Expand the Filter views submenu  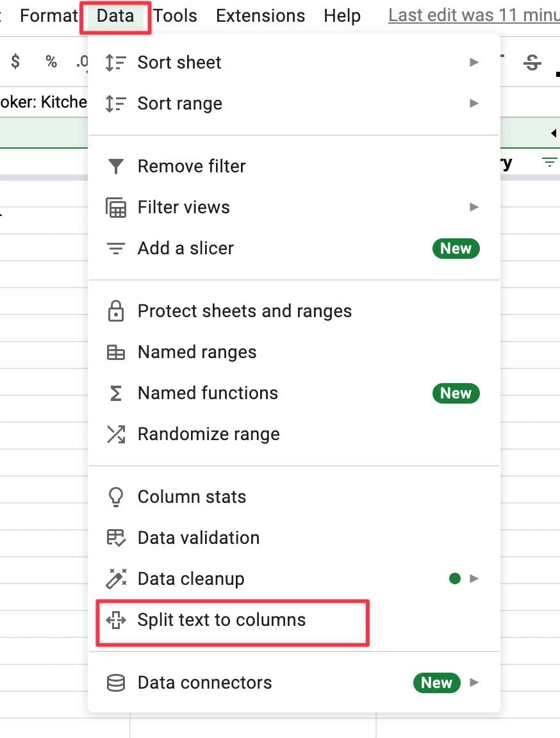point(474,207)
